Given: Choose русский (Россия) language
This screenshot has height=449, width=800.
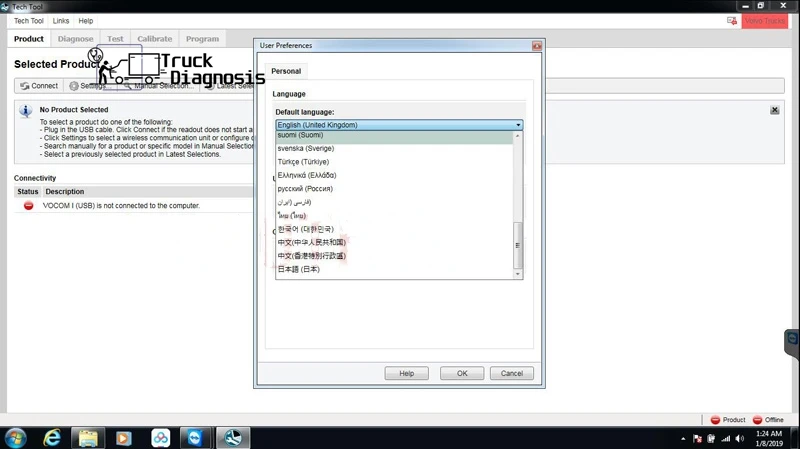Looking at the screenshot, I should point(394,189).
